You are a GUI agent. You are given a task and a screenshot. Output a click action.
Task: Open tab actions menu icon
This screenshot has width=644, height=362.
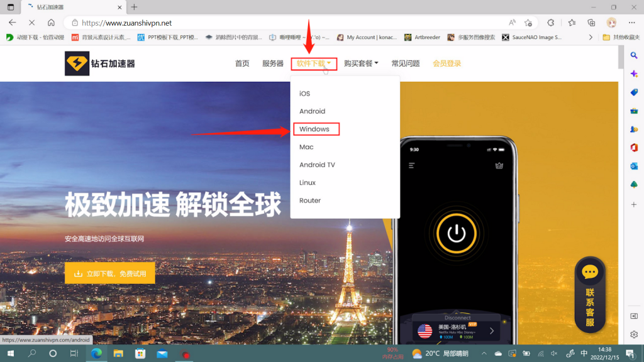coord(11,7)
